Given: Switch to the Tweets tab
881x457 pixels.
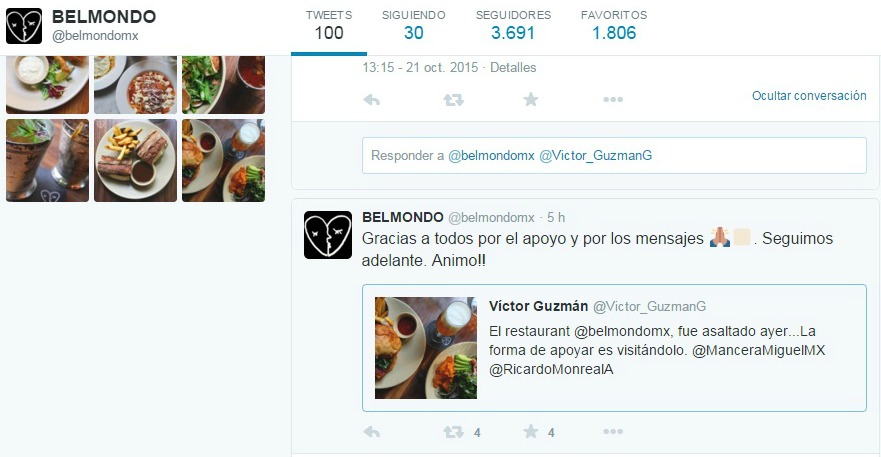Looking at the screenshot, I should click(329, 26).
